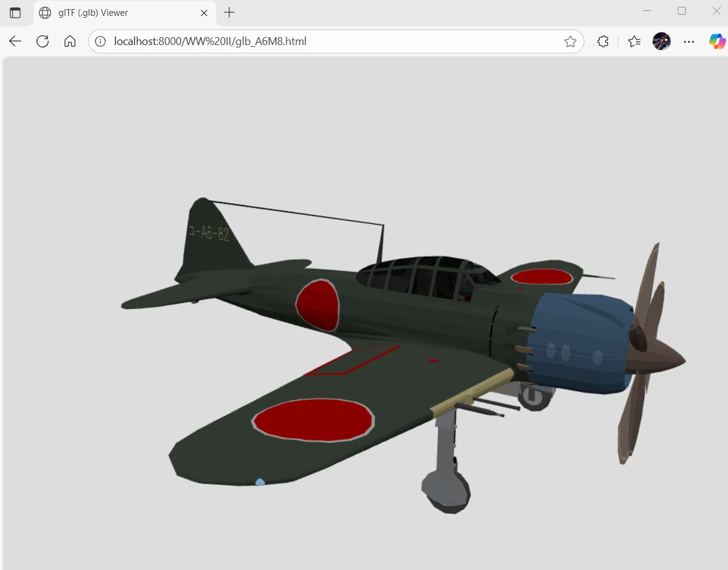The width and height of the screenshot is (728, 570).
Task: Close the glTF (.glb) Viewer tab
Action: point(204,13)
